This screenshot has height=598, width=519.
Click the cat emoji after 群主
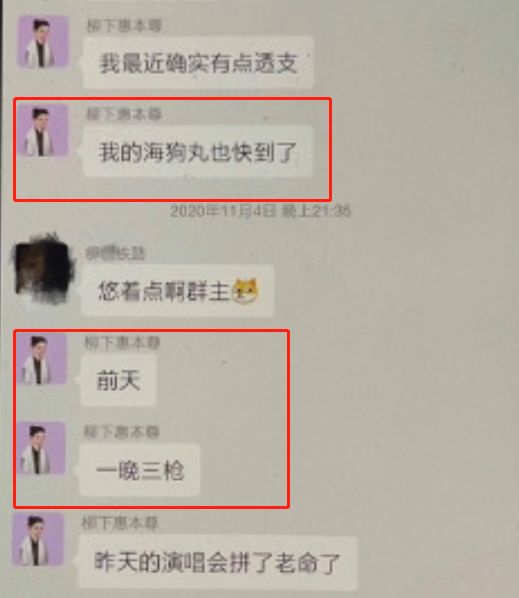point(245,291)
